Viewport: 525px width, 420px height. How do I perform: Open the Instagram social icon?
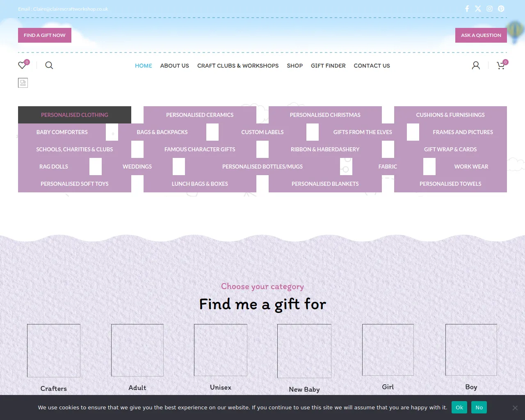coord(489,9)
